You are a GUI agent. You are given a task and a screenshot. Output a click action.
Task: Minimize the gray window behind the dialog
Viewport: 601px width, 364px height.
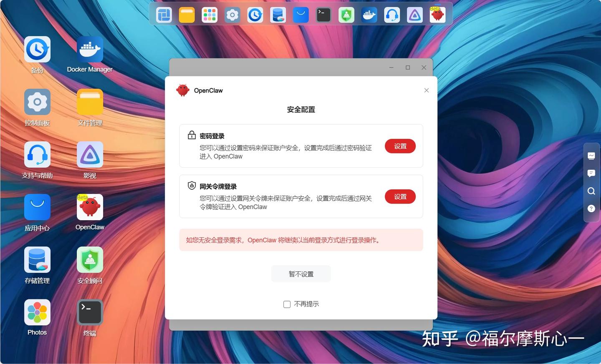pos(391,68)
